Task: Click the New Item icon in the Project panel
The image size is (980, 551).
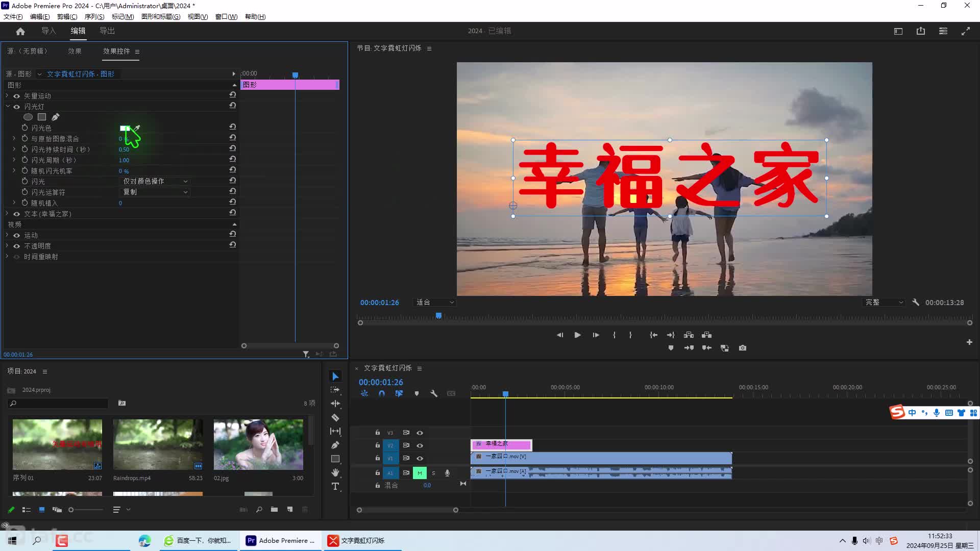Action: 290,510
